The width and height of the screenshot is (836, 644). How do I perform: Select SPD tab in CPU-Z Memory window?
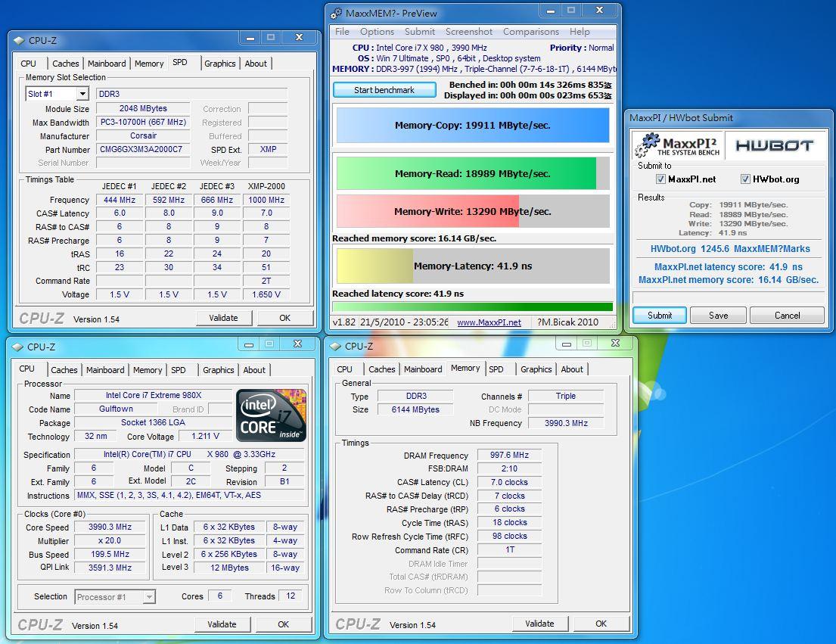coord(496,369)
